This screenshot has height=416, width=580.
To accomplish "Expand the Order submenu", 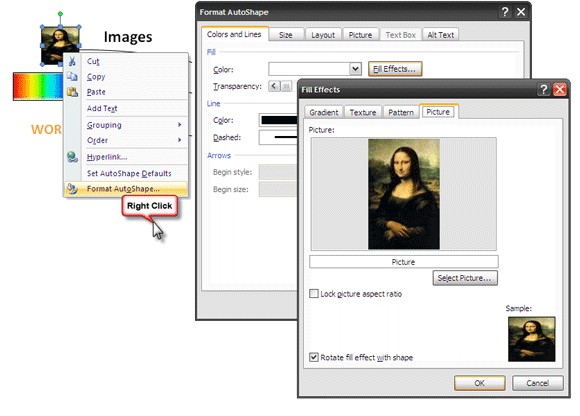I will [x=126, y=140].
